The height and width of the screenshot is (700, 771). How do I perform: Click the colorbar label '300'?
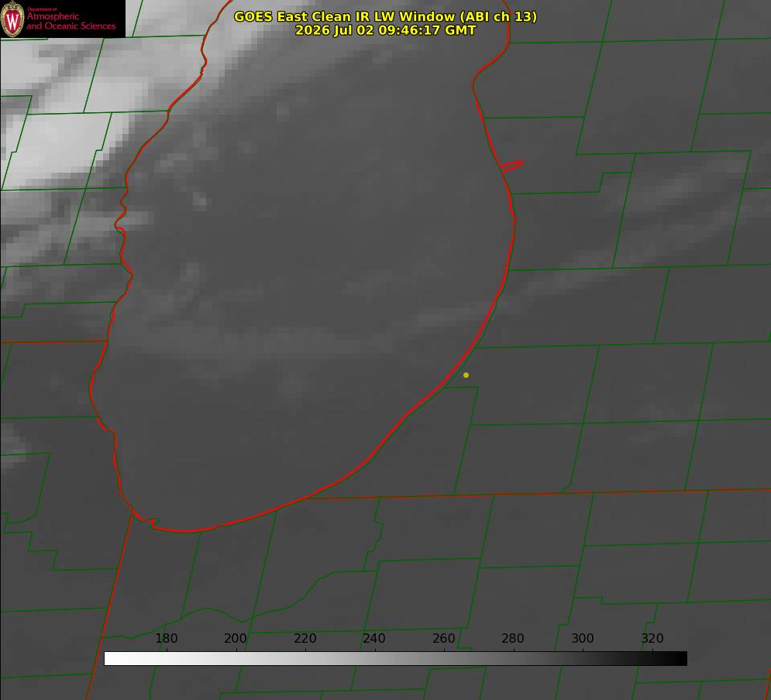coord(582,638)
